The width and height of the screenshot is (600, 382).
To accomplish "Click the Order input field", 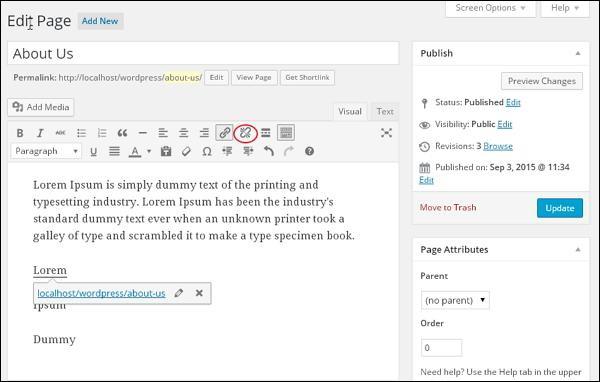I will point(441,348).
